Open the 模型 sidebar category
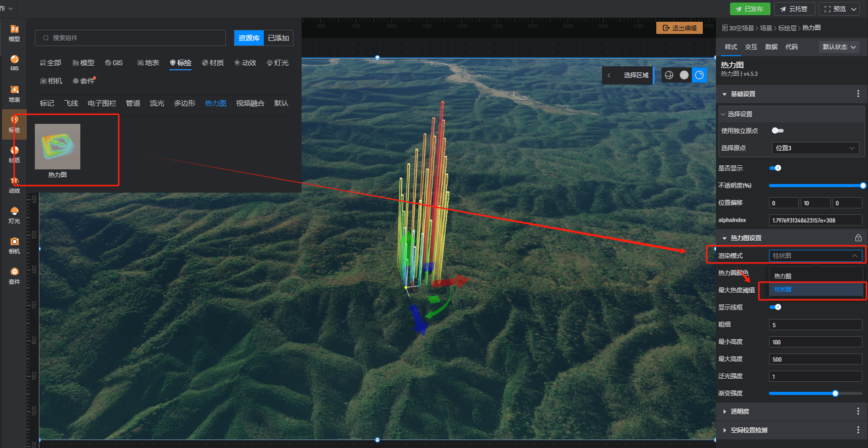Viewport: 868px width, 448px height. 14,33
